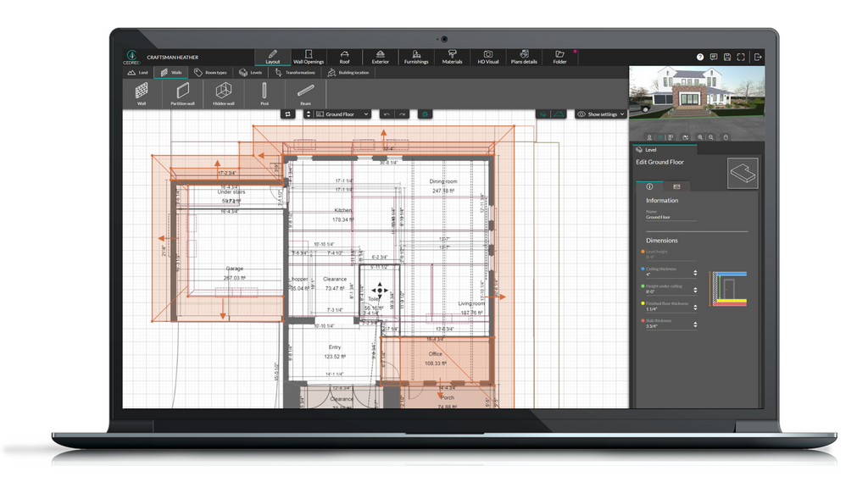Save the project with floppy icon
868x488 pixels.
pos(727,57)
